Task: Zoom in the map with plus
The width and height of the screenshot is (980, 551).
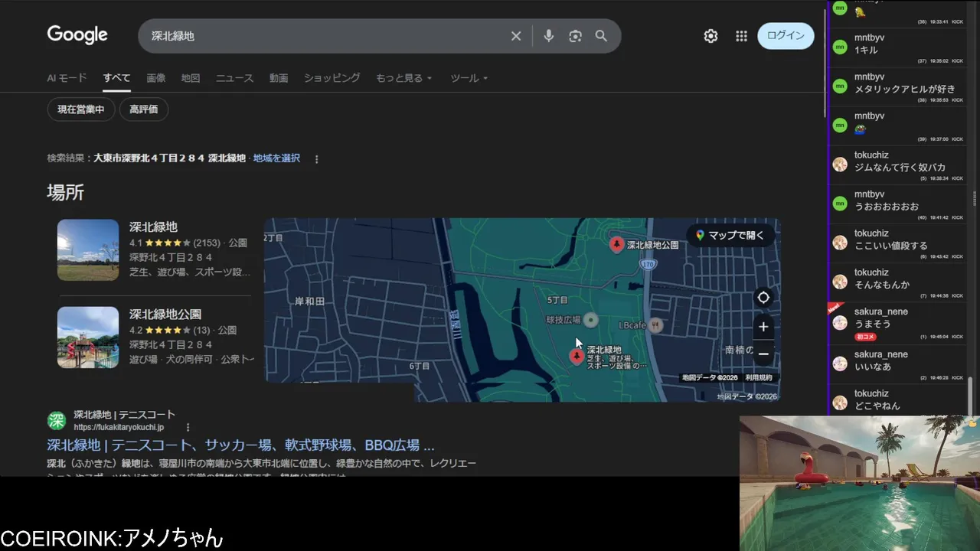Action: (x=763, y=328)
